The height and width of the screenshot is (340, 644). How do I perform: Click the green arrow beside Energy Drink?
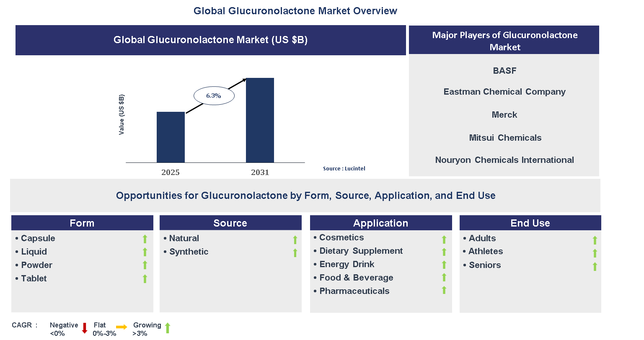[444, 265]
